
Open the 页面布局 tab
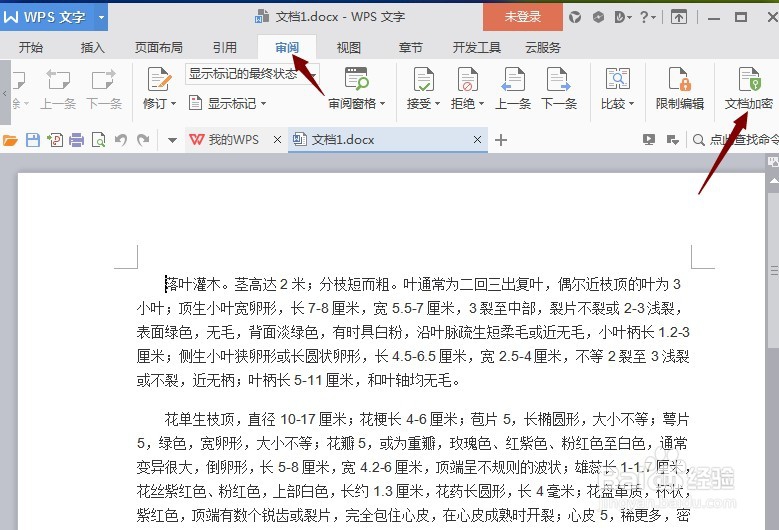(158, 48)
